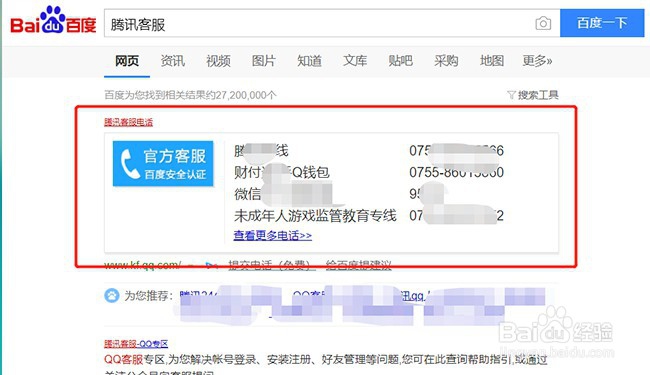Open the 视频 tab
650x375 pixels.
[x=218, y=61]
